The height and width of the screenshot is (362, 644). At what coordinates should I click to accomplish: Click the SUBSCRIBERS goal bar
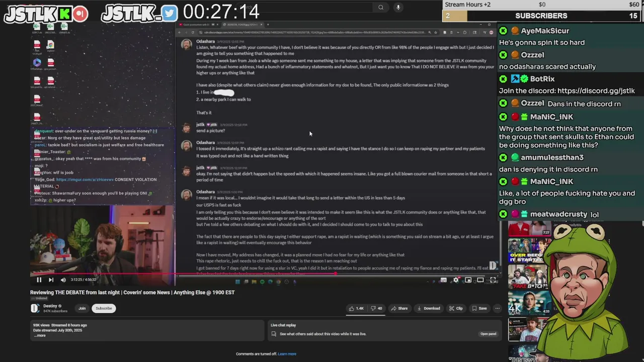point(541,16)
